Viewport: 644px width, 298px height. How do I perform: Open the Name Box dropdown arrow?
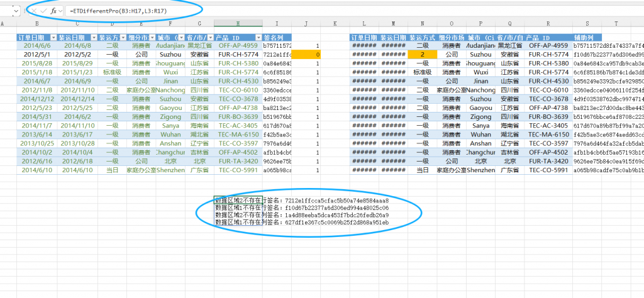pos(16,11)
